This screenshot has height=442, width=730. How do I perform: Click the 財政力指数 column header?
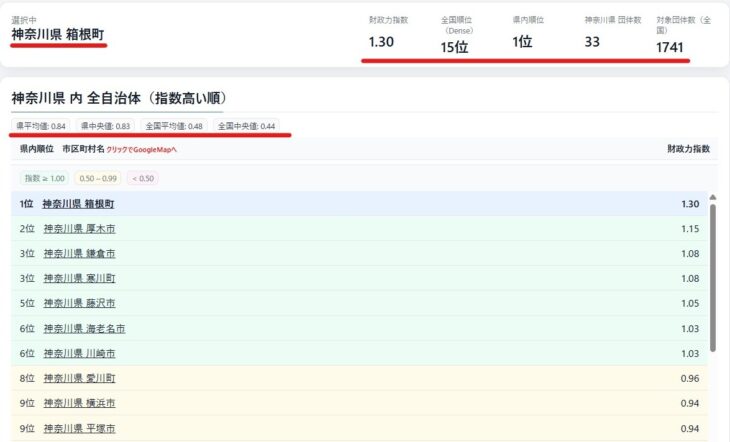pyautogui.click(x=688, y=149)
